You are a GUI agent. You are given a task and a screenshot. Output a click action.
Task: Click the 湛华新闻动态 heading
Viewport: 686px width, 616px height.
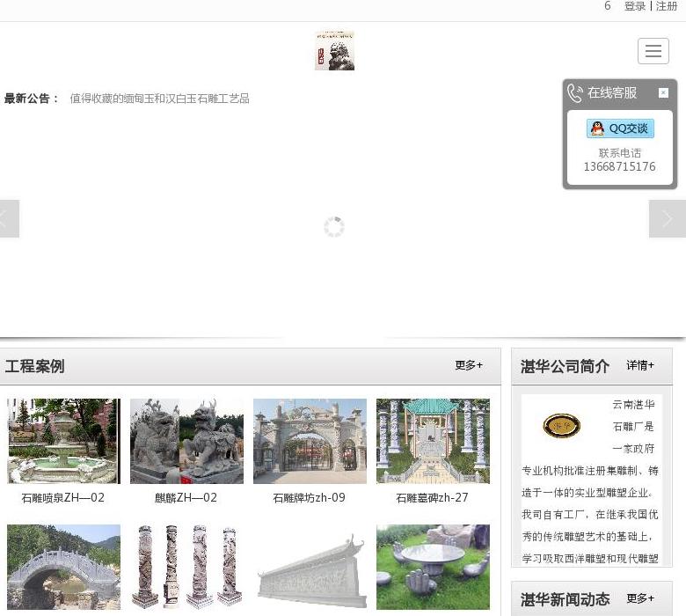click(565, 599)
